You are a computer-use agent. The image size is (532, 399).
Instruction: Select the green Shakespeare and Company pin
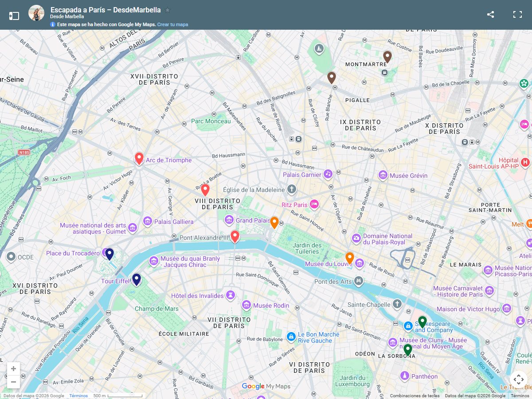point(422,321)
